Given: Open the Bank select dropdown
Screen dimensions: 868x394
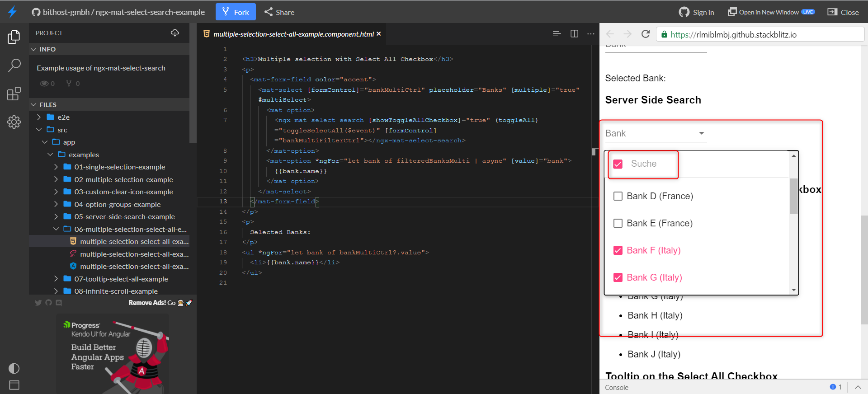Looking at the screenshot, I should click(x=656, y=133).
